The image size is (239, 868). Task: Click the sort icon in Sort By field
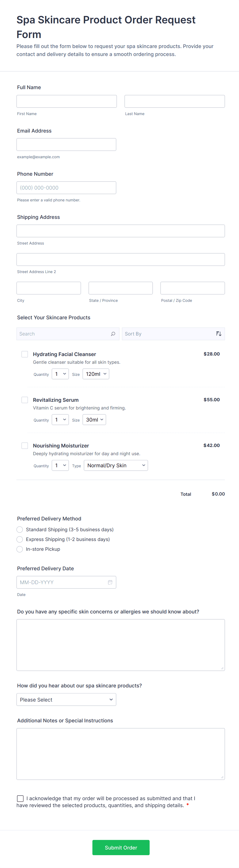pyautogui.click(x=218, y=334)
